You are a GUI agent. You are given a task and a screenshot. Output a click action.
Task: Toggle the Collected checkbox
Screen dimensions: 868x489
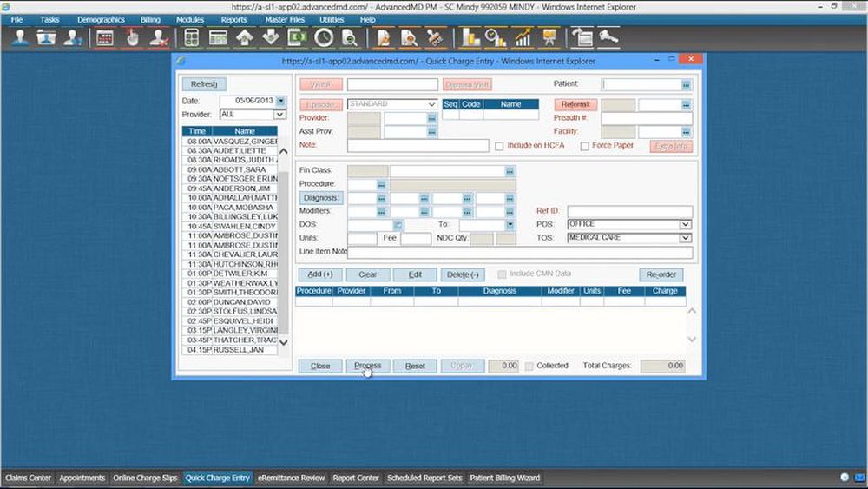coord(529,366)
